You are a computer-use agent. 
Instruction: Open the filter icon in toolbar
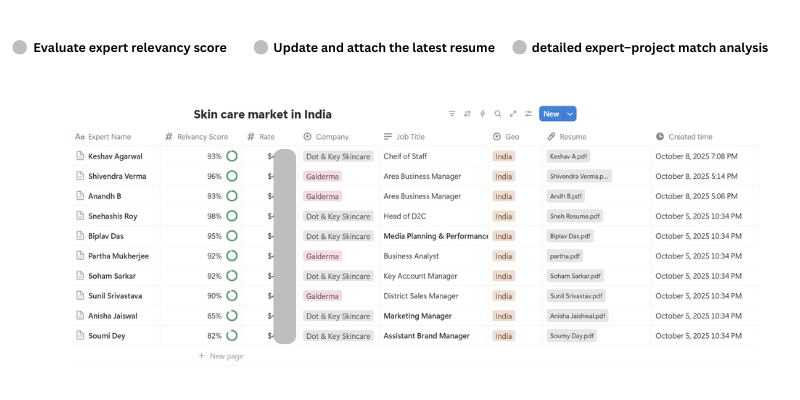[x=452, y=114]
